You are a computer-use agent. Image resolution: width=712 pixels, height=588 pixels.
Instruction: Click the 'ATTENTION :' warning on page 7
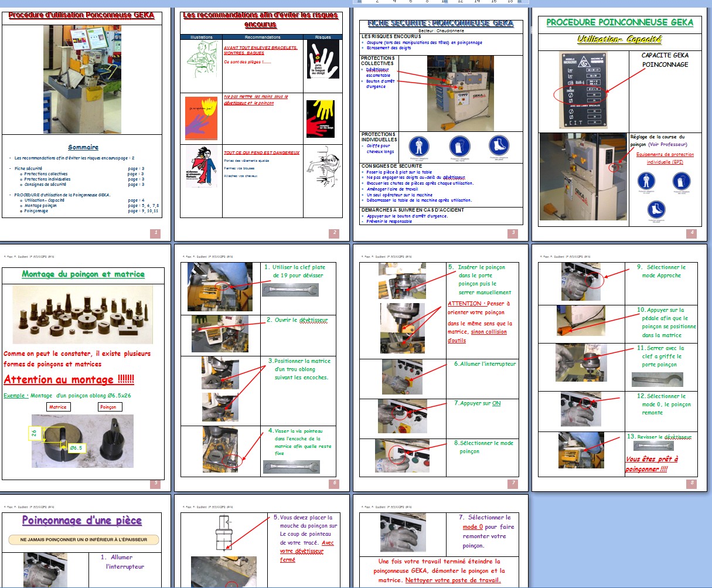[467, 304]
